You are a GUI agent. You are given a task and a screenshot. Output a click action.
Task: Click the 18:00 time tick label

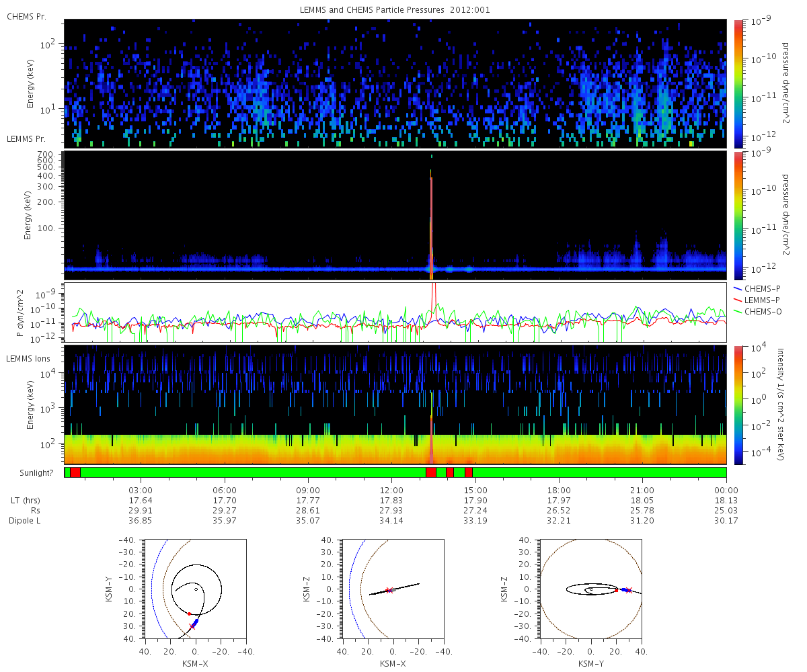(559, 490)
